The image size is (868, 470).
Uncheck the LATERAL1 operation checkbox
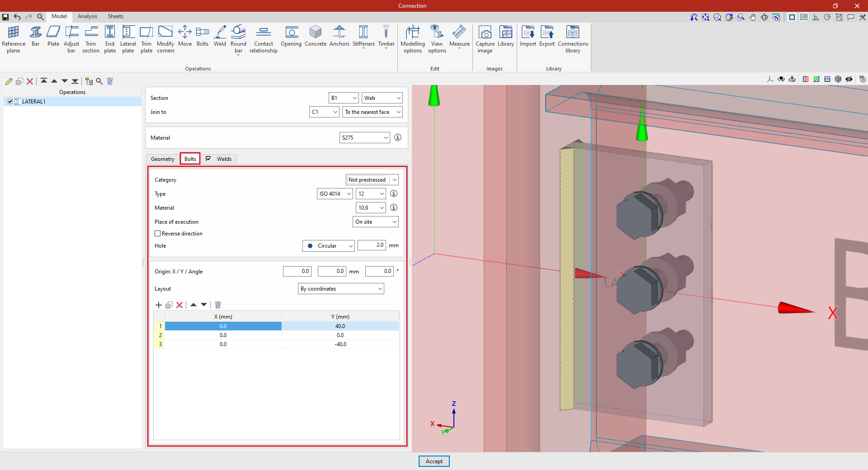coord(10,102)
